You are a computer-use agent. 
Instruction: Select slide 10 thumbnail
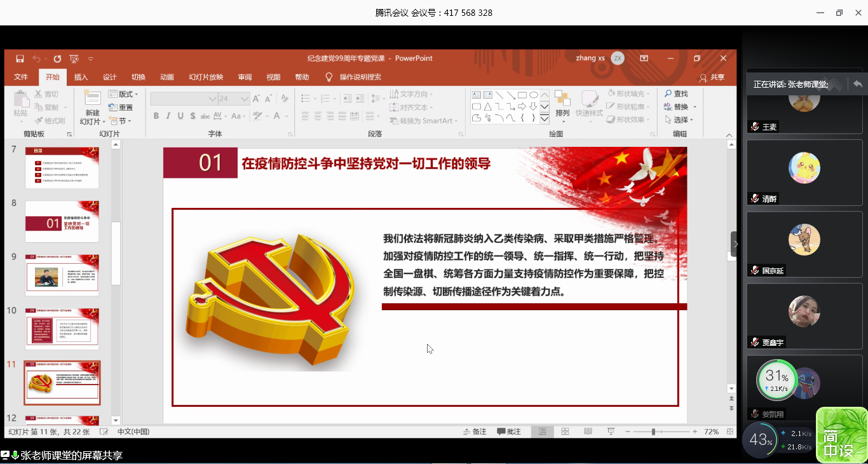point(62,329)
